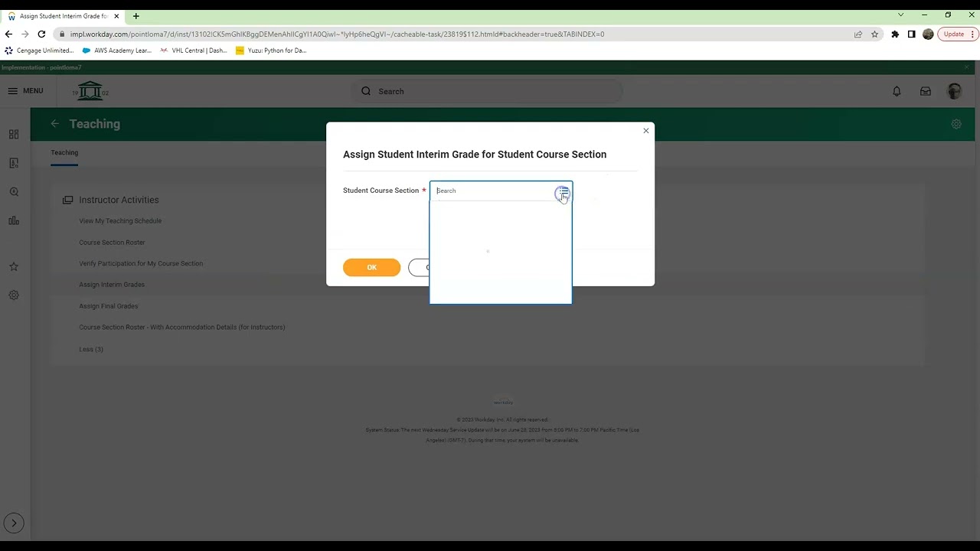Screen dimensions: 980x551
Task: Open the favorites star in left sidebar
Action: pos(14,266)
